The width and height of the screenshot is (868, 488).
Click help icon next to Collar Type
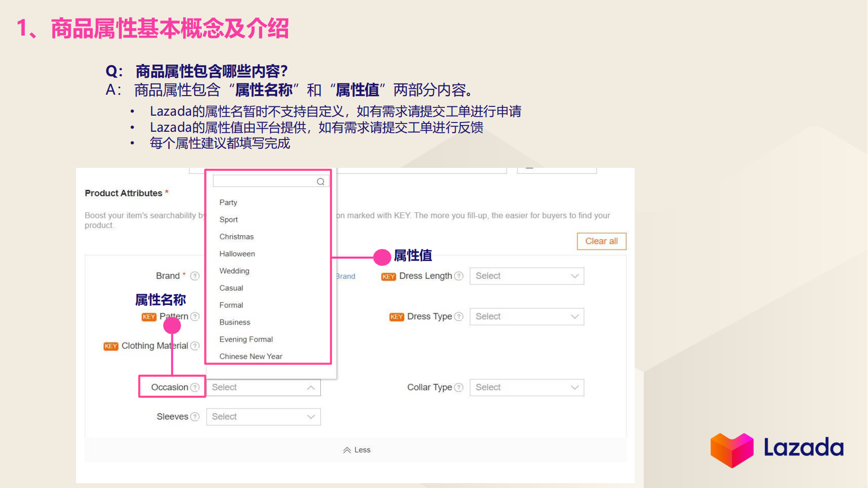(x=458, y=387)
